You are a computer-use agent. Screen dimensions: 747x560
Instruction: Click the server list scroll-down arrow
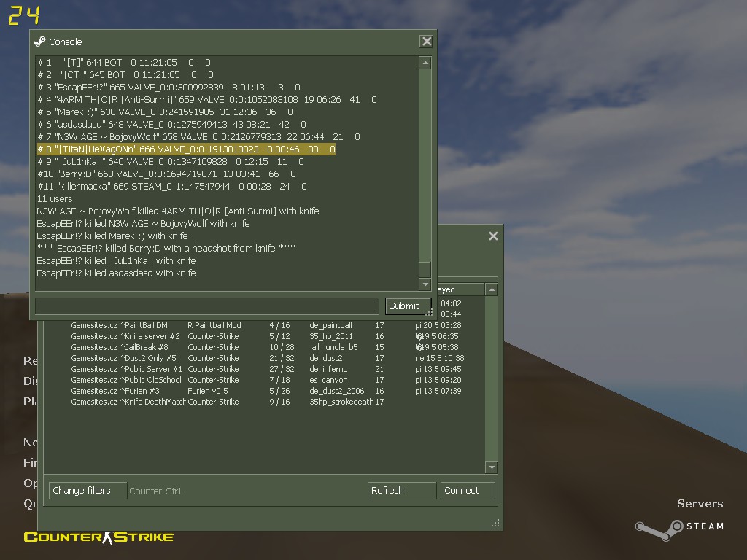click(492, 467)
